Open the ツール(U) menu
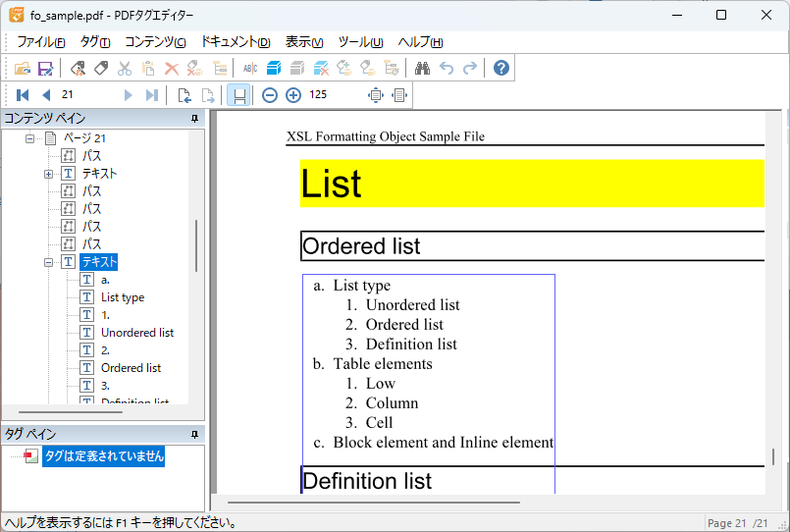 coord(360,42)
